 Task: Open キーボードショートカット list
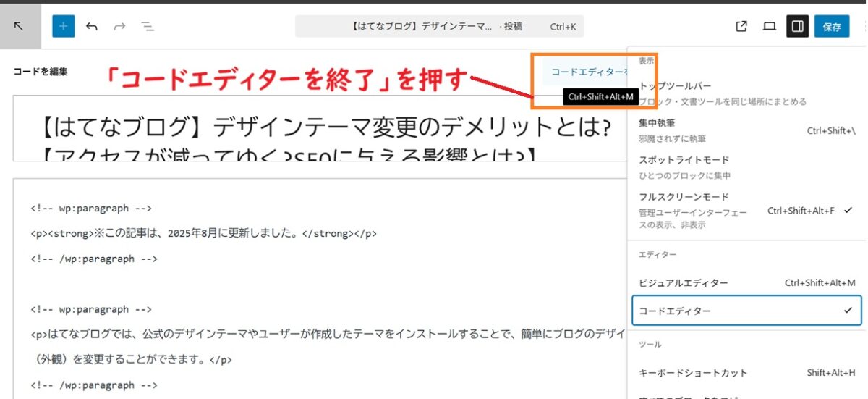click(x=746, y=373)
